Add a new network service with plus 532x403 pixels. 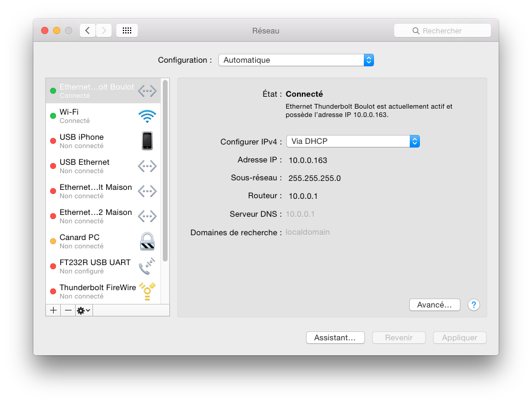click(53, 310)
